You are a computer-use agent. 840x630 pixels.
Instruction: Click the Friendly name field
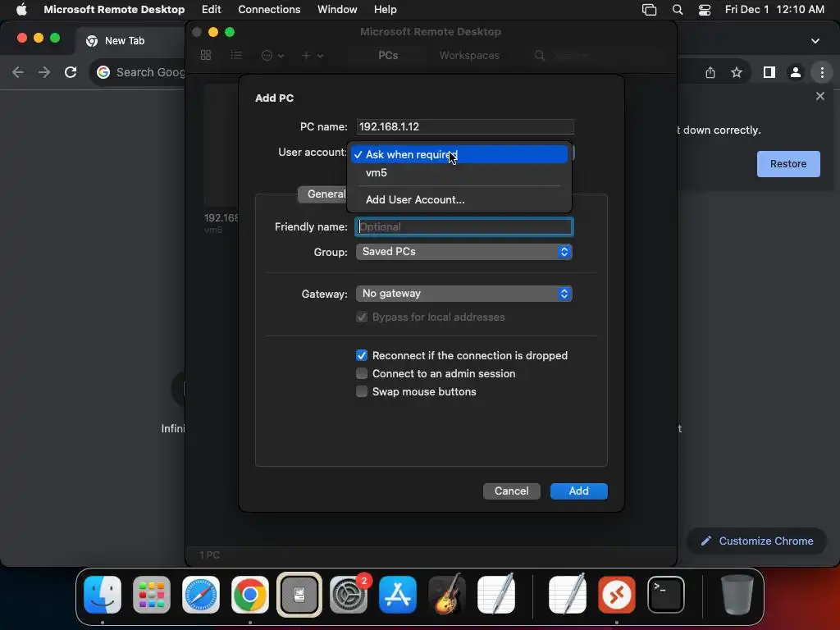pyautogui.click(x=464, y=226)
